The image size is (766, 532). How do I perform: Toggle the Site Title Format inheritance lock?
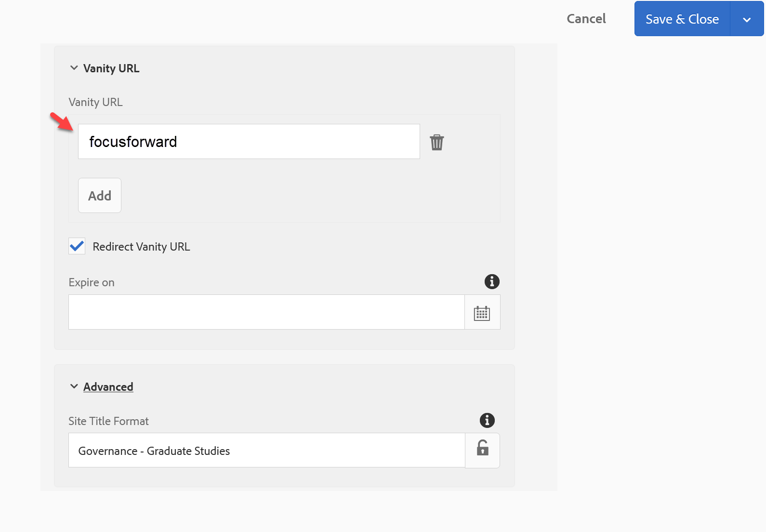tap(482, 450)
